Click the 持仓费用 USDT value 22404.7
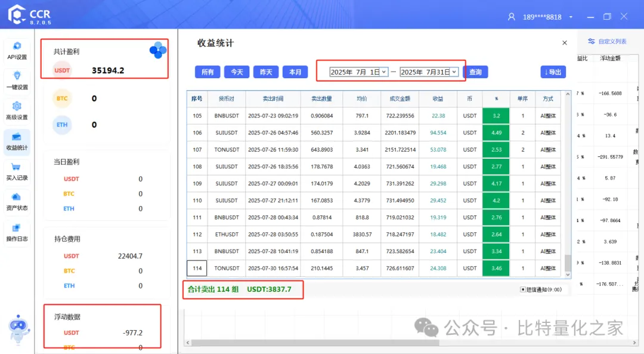This screenshot has width=644, height=354. click(x=130, y=256)
